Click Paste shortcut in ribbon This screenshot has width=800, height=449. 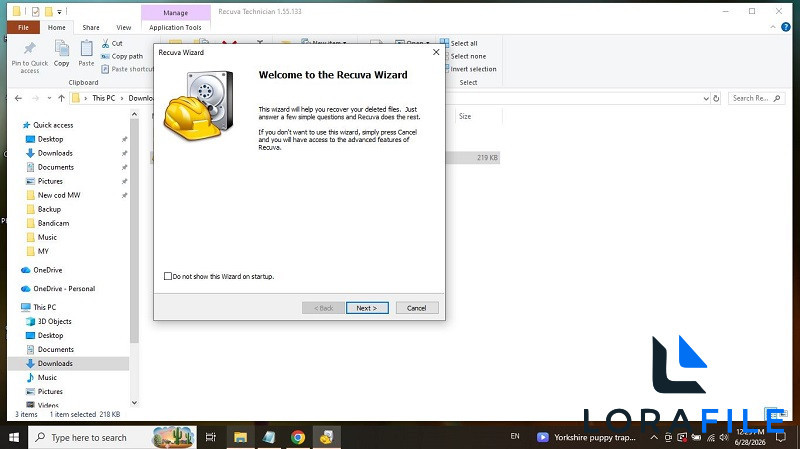pos(128,69)
